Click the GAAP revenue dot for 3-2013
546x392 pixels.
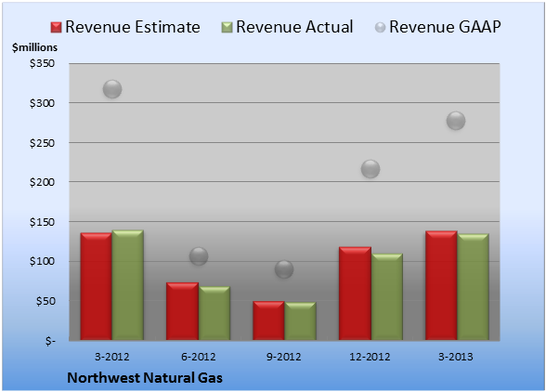pyautogui.click(x=456, y=121)
